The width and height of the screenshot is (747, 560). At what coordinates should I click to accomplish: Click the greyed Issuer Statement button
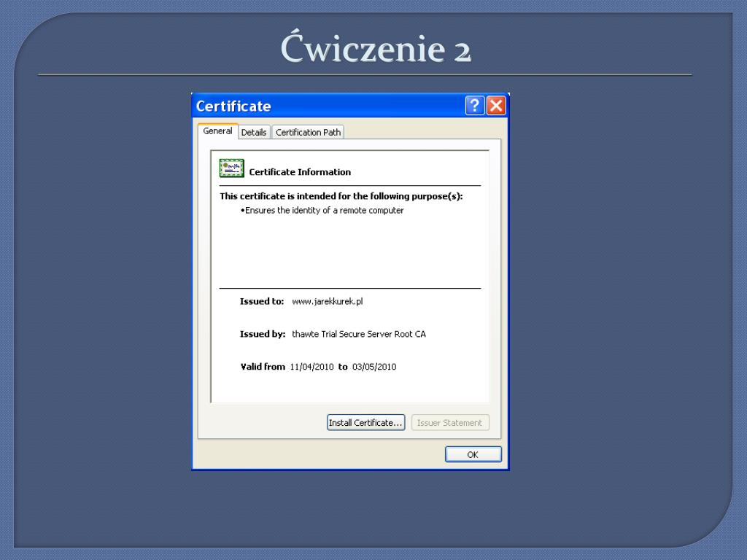point(449,422)
